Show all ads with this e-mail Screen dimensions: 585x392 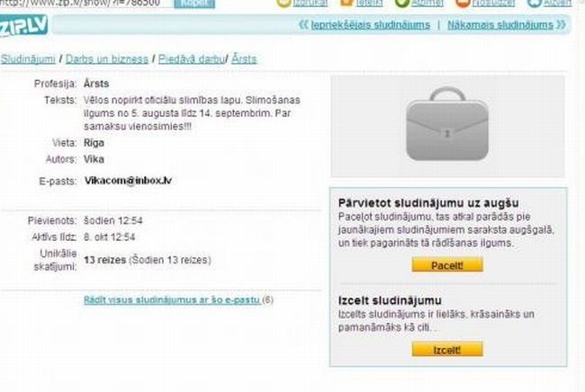pos(172,300)
